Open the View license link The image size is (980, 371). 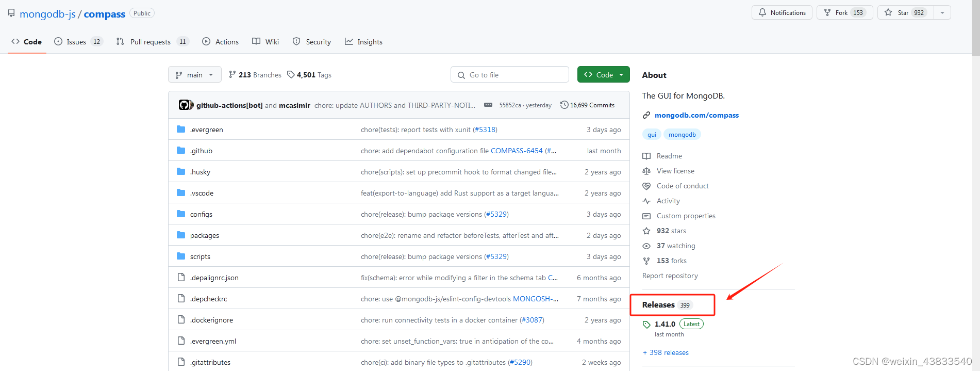coord(669,171)
